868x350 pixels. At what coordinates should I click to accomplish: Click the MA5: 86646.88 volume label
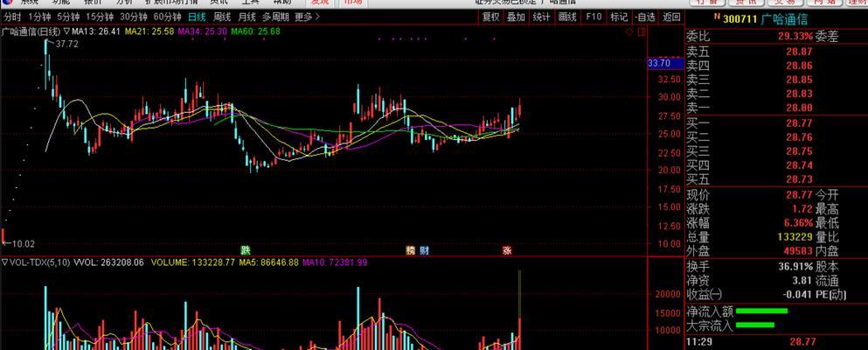point(268,262)
